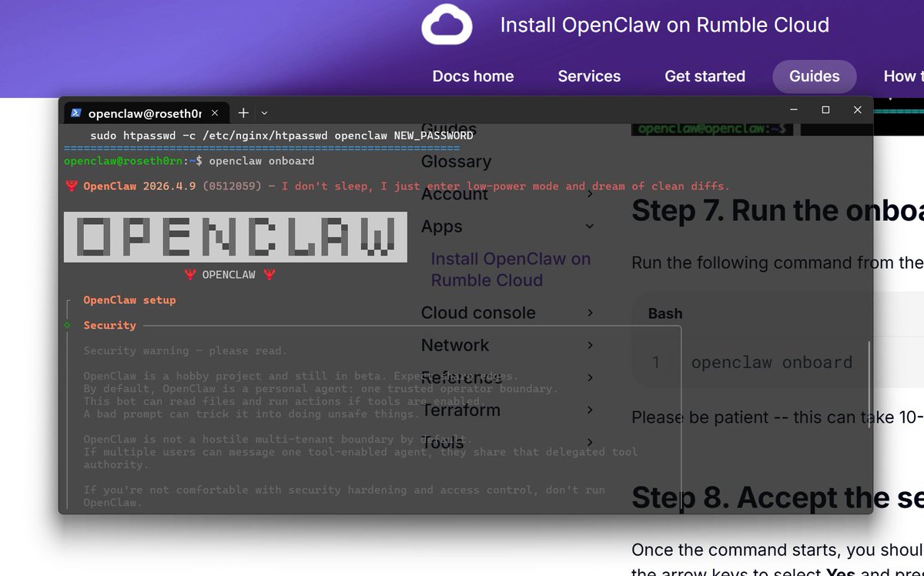This screenshot has height=576, width=924.
Task: Open the terminal profiles dropdown arrow
Action: click(264, 113)
